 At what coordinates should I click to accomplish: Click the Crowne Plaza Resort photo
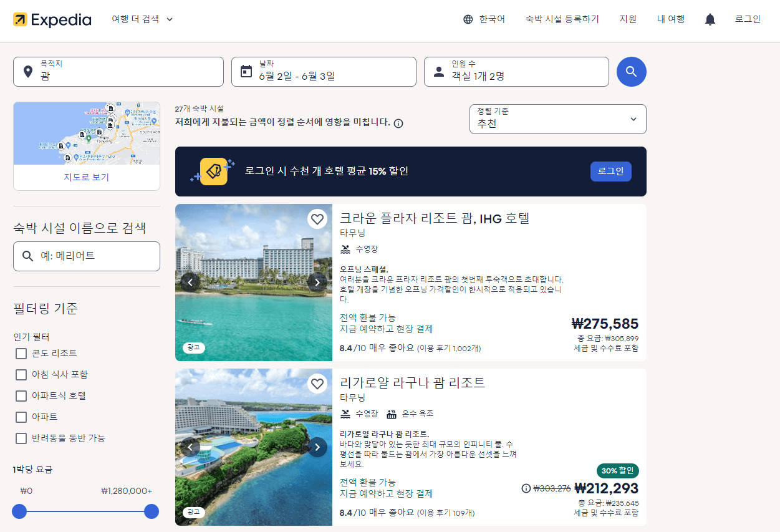point(254,283)
